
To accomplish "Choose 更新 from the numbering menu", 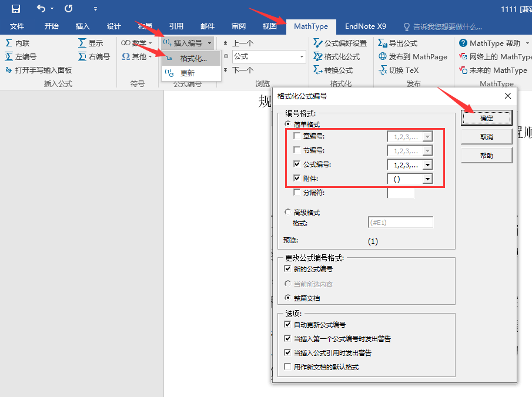I will click(192, 73).
